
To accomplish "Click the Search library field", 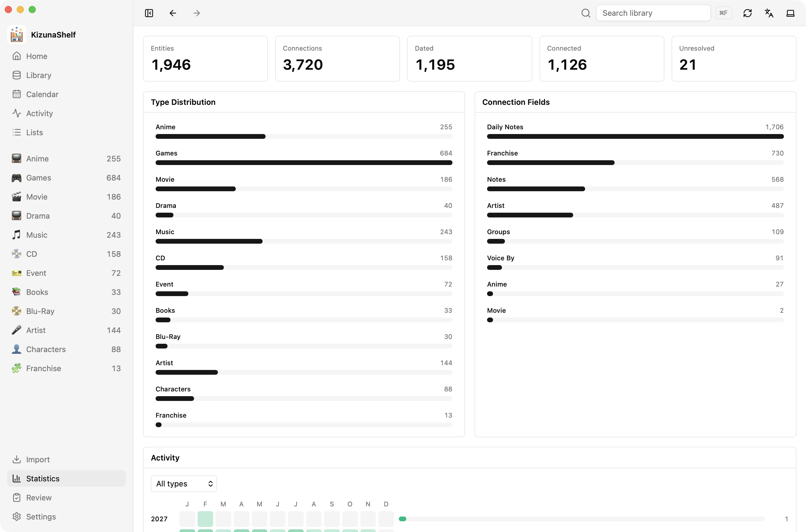I will [653, 13].
